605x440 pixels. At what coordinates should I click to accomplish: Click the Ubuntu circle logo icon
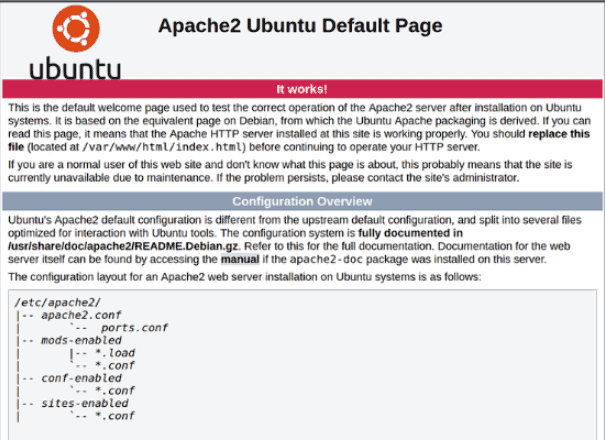[x=76, y=28]
